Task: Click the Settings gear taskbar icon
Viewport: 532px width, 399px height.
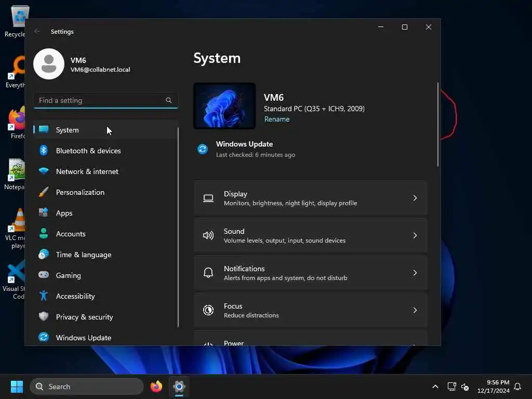Action: (179, 387)
